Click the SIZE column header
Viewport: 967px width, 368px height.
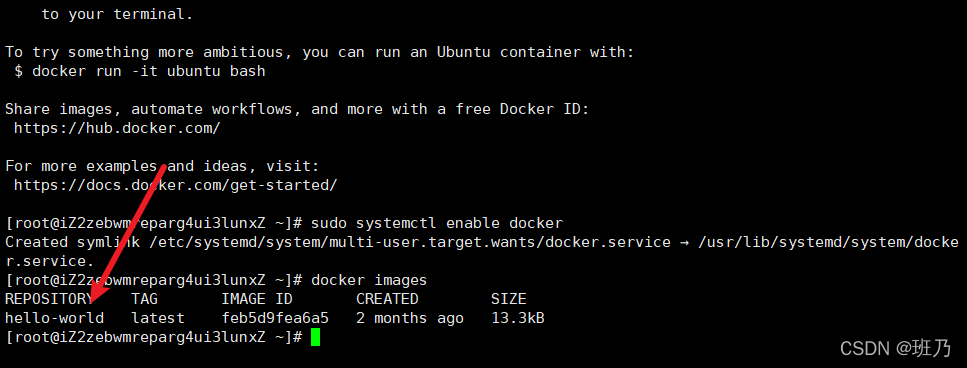(x=509, y=300)
